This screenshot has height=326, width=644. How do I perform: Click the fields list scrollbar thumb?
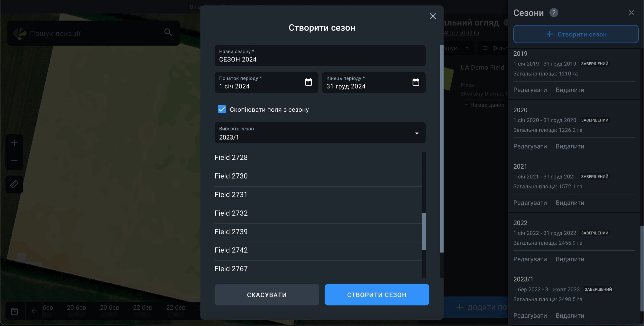pos(424,231)
